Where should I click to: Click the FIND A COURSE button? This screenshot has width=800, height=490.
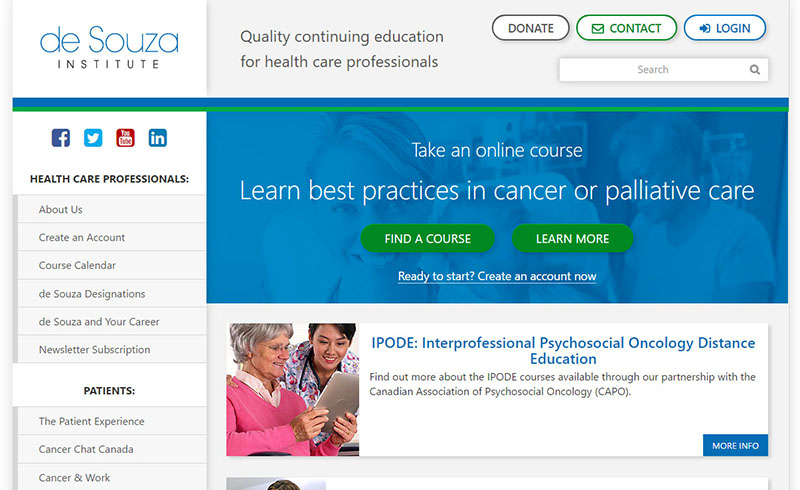(x=428, y=238)
